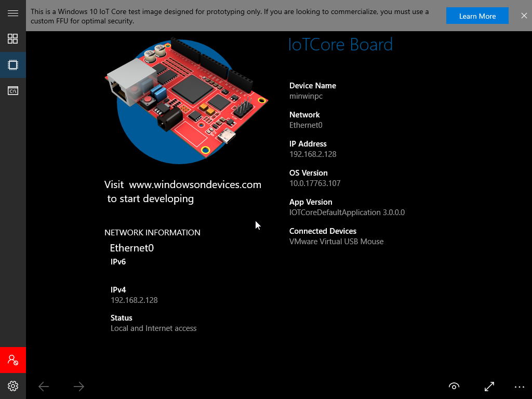Click the IoTCore Board title
Screen dimensions: 532x399
pyautogui.click(x=340, y=45)
